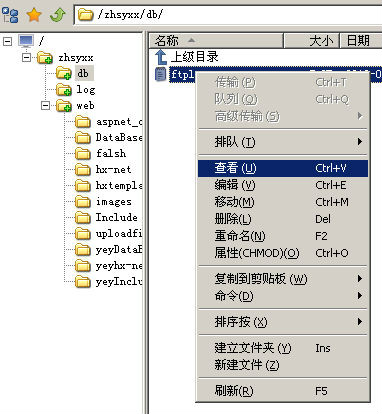
Task: Choose 属性(CHMOD)(O) from context menu
Action: pos(283,253)
